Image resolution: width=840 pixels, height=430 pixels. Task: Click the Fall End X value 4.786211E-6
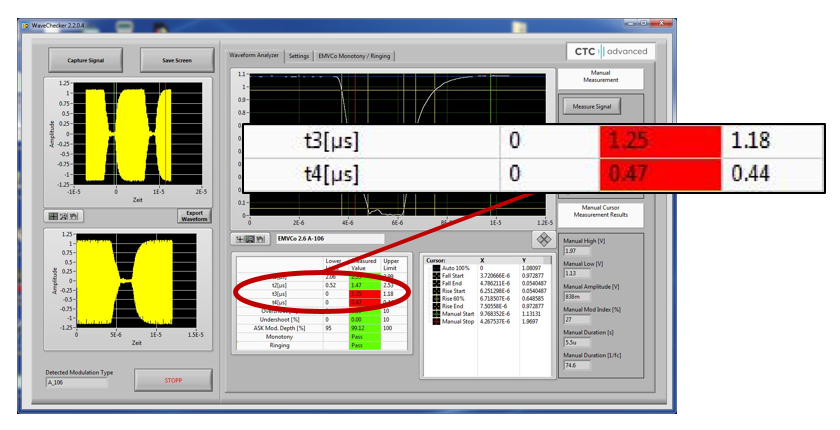(x=495, y=283)
